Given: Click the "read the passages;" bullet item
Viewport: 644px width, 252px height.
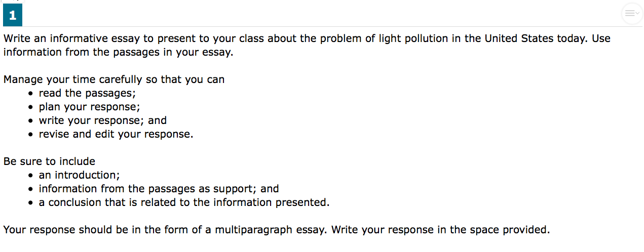Looking at the screenshot, I should [x=87, y=93].
